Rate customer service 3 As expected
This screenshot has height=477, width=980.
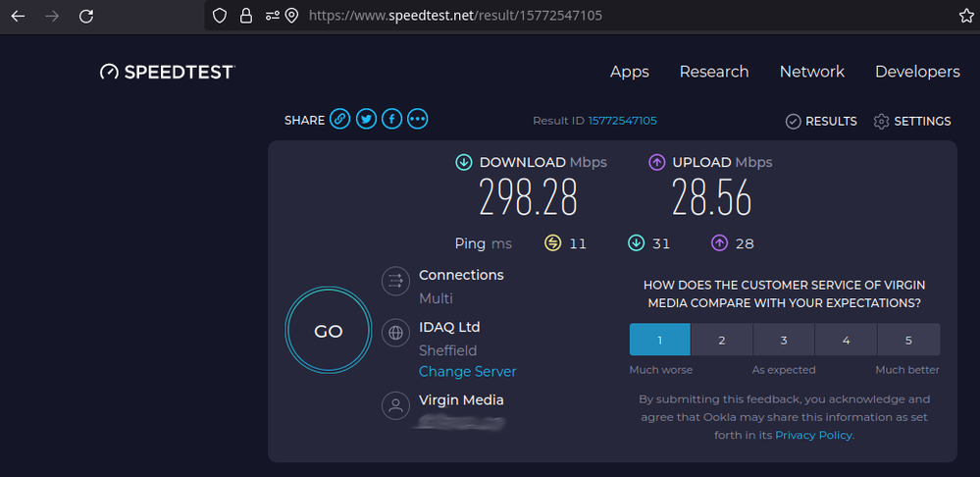tap(784, 340)
